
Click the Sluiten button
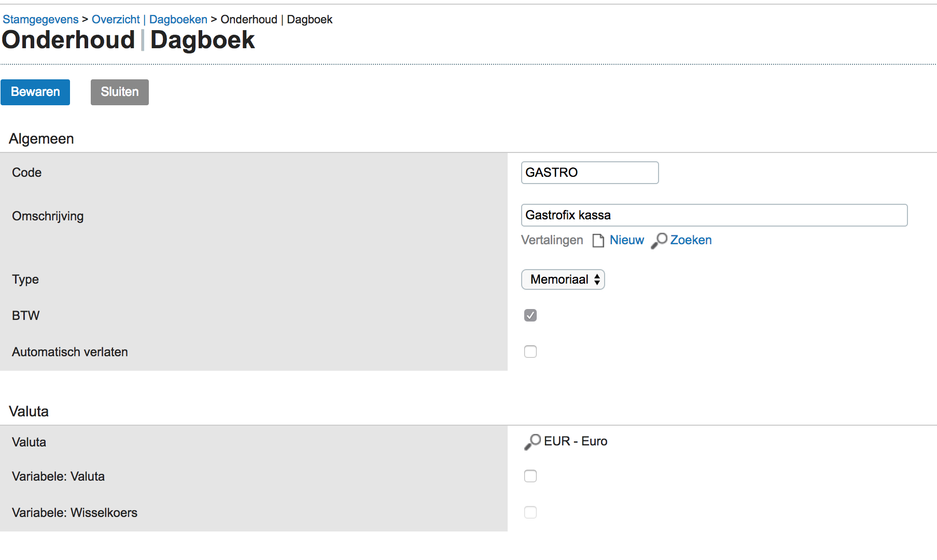point(119,92)
